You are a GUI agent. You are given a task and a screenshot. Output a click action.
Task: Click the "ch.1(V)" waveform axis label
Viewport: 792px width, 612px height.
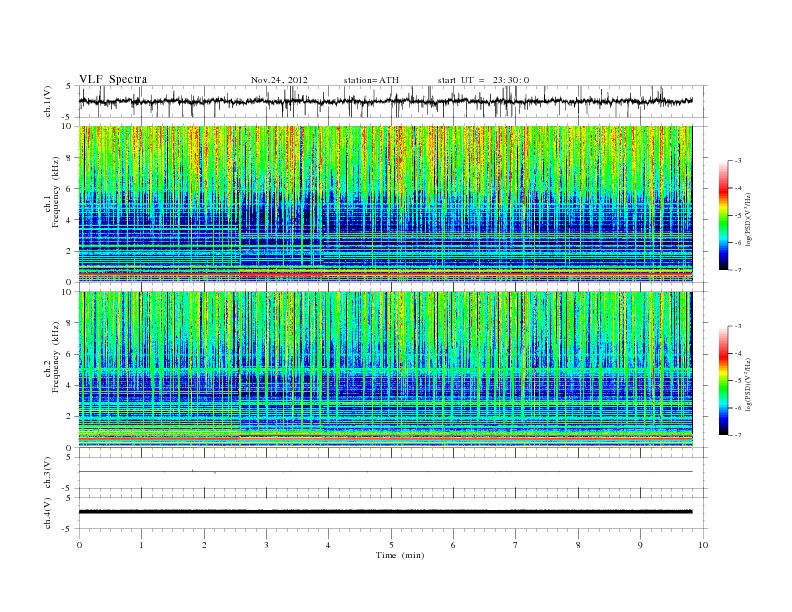(x=48, y=101)
